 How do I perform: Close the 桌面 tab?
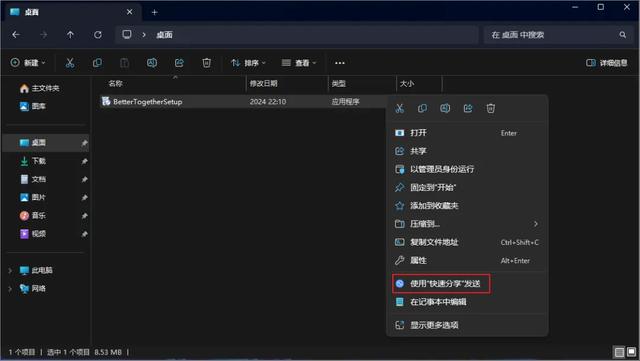pos(129,12)
